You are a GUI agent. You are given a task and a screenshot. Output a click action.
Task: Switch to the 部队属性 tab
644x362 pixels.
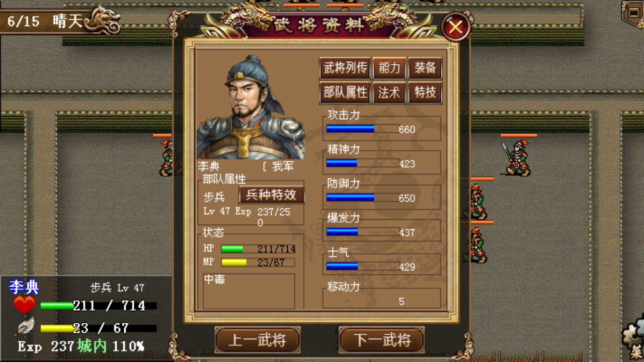pyautogui.click(x=345, y=93)
